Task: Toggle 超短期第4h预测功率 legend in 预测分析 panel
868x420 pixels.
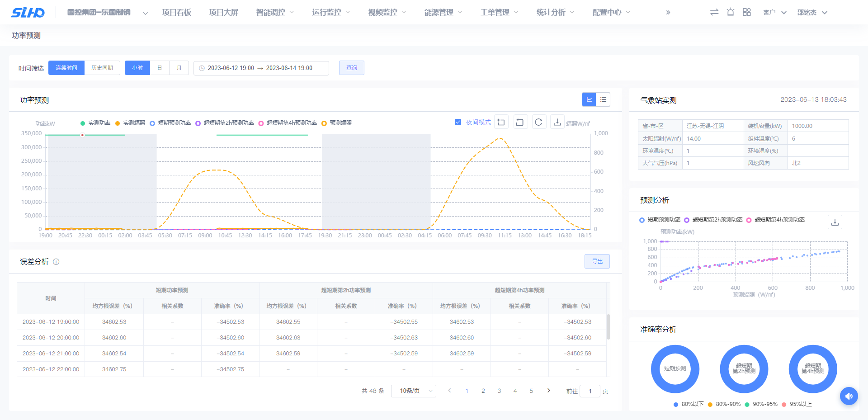Action: point(776,220)
